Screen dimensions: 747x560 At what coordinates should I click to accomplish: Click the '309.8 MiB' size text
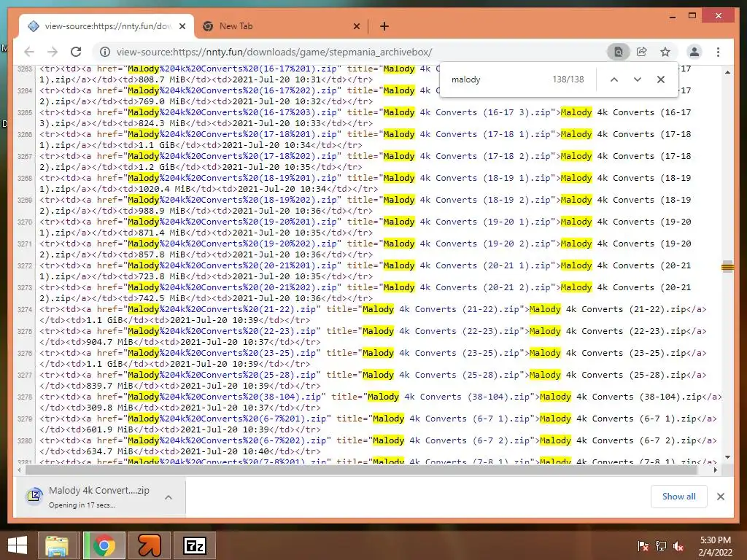point(109,408)
